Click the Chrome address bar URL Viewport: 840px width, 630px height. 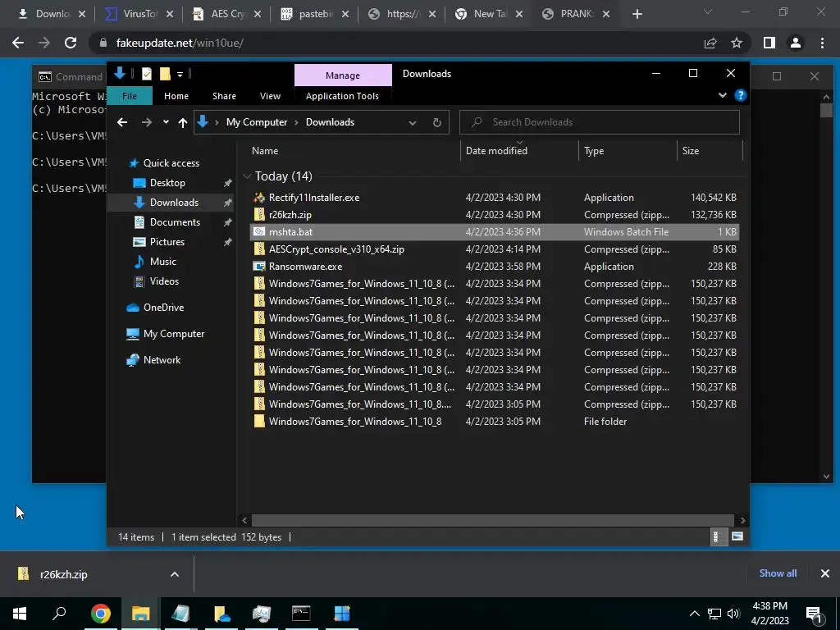[180, 43]
